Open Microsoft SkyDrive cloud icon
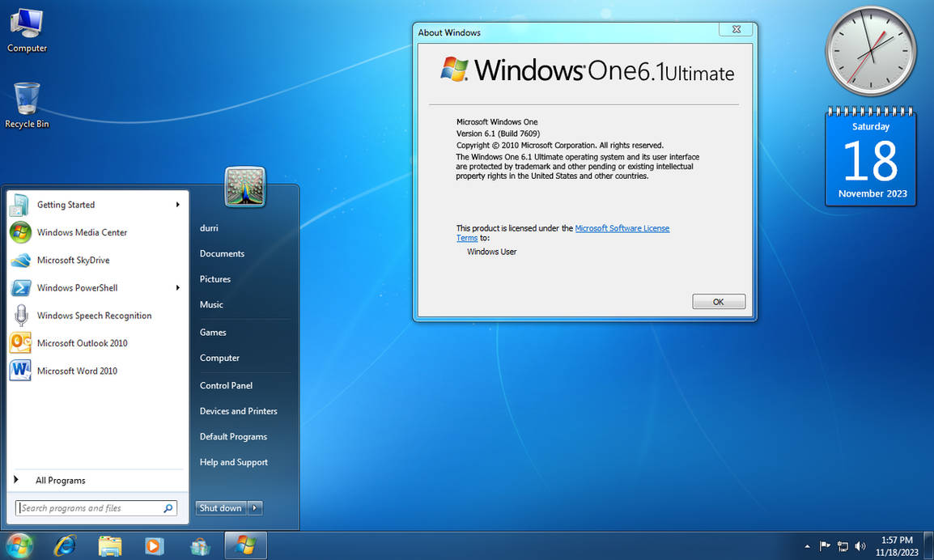This screenshot has height=560, width=934. (20, 261)
